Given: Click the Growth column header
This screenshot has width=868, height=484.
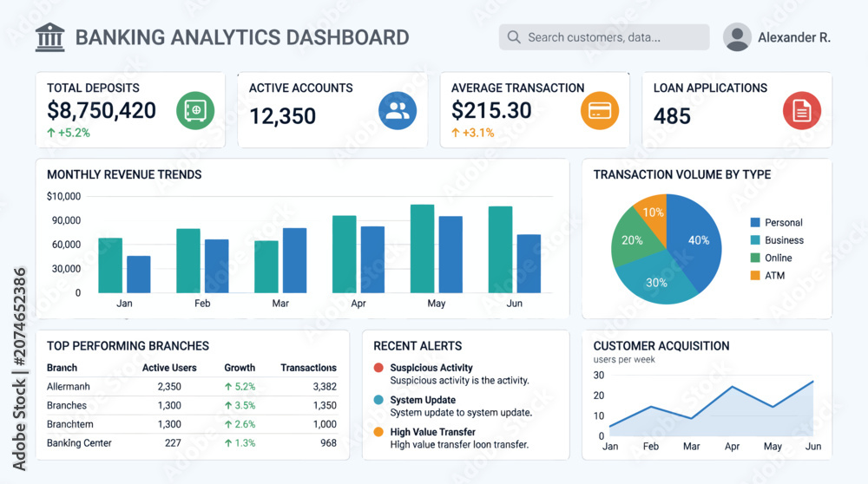Looking at the screenshot, I should point(240,367).
